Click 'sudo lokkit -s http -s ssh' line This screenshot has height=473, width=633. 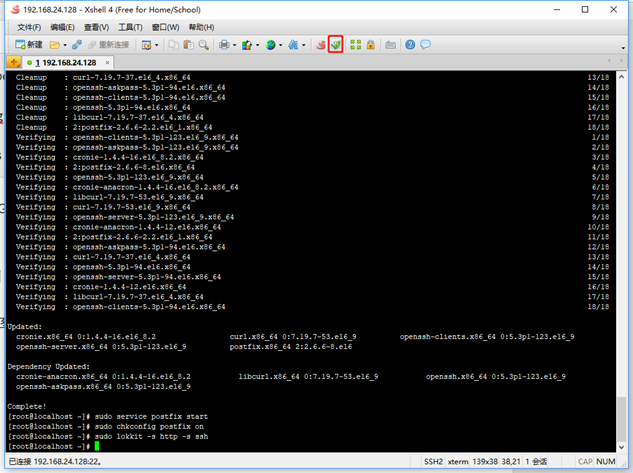(151, 436)
